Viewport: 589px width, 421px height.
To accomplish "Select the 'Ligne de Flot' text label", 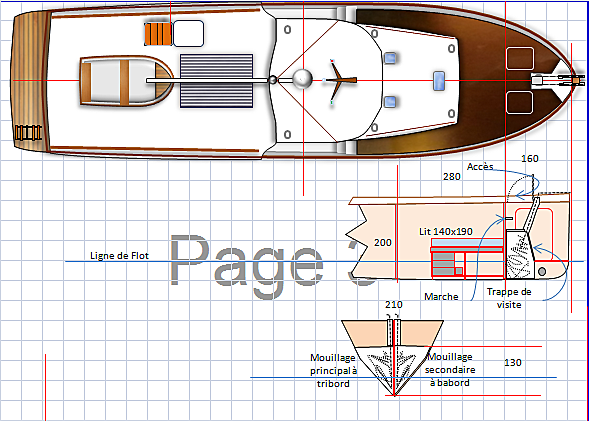I will click(119, 256).
